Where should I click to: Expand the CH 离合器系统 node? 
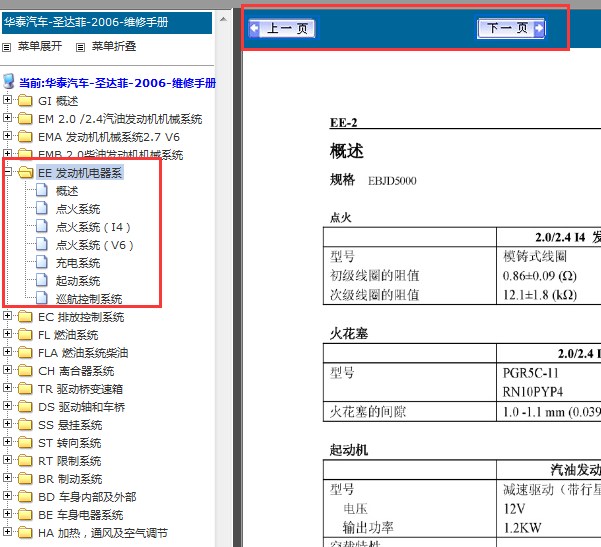(7, 370)
